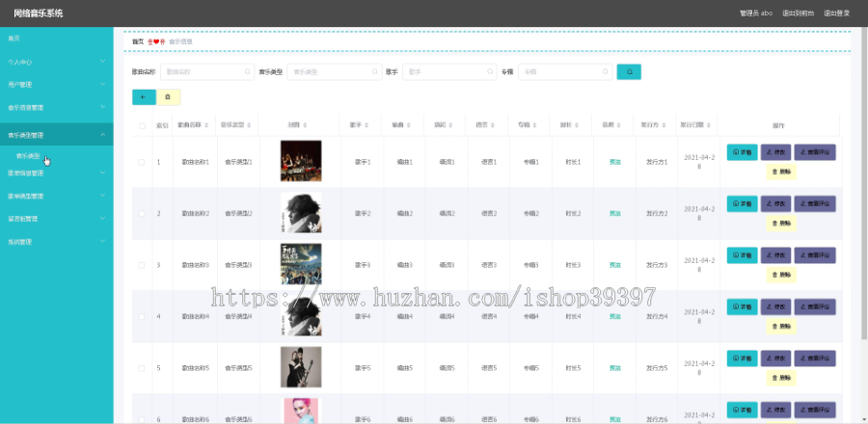Check the checkbox for row 3
868x424 pixels.
[x=142, y=265]
